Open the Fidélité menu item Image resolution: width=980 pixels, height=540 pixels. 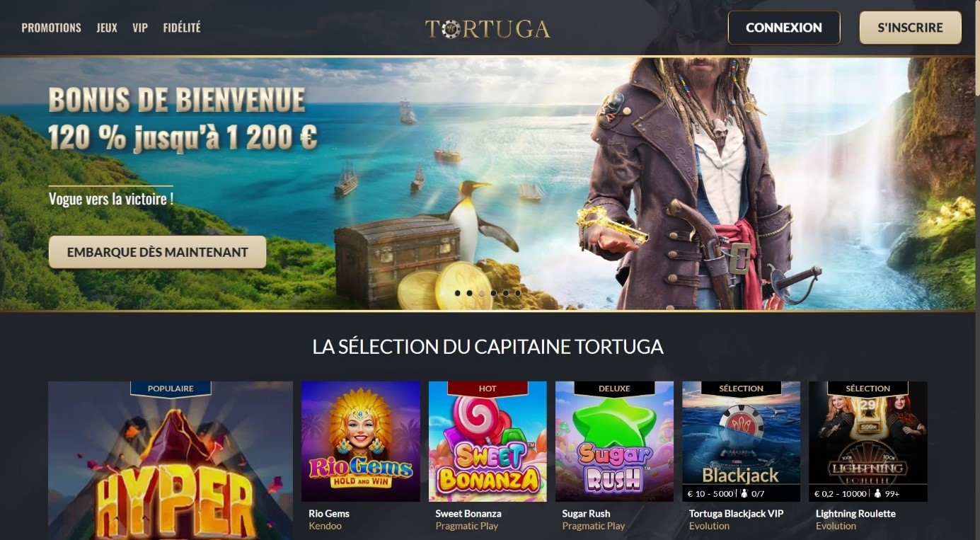[x=182, y=28]
